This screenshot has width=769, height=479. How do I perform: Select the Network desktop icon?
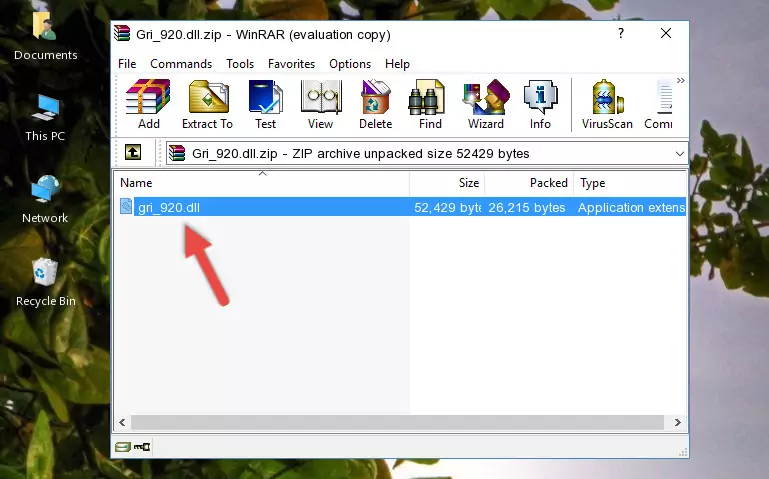[x=45, y=199]
